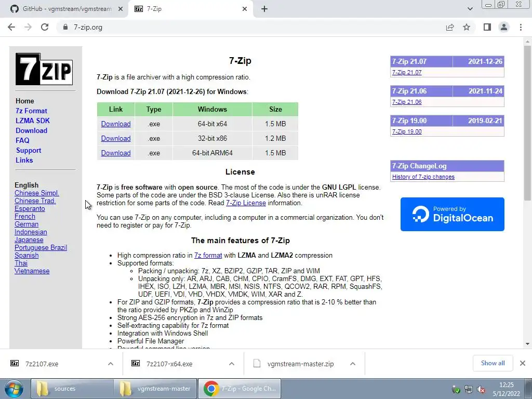
Task: Open the 7-Zip 21.07 news link
Action: (x=407, y=72)
